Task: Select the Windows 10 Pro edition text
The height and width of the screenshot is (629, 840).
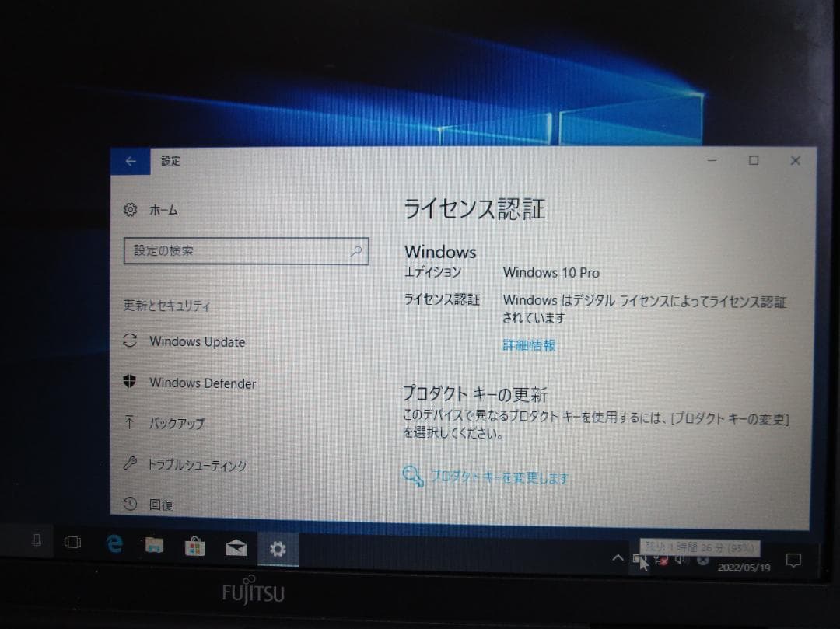Action: (551, 272)
